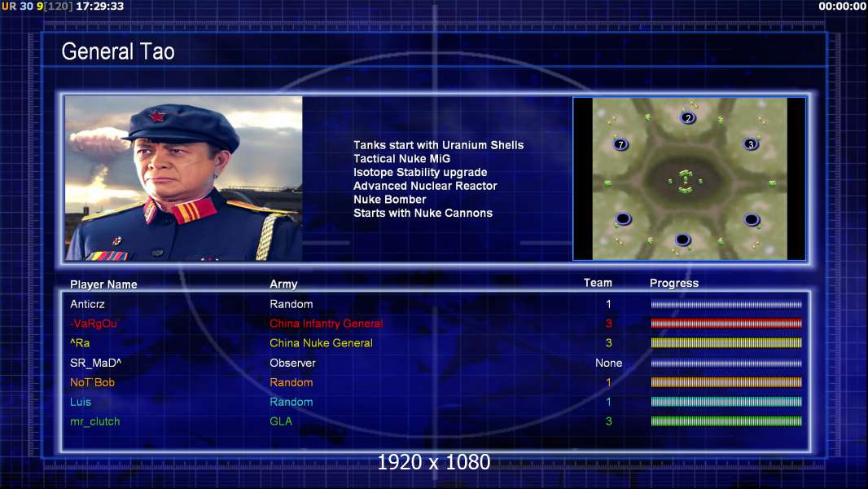868x489 pixels.
Task: Click 'Advanced Nuclear Reactor' text
Action: tap(425, 186)
